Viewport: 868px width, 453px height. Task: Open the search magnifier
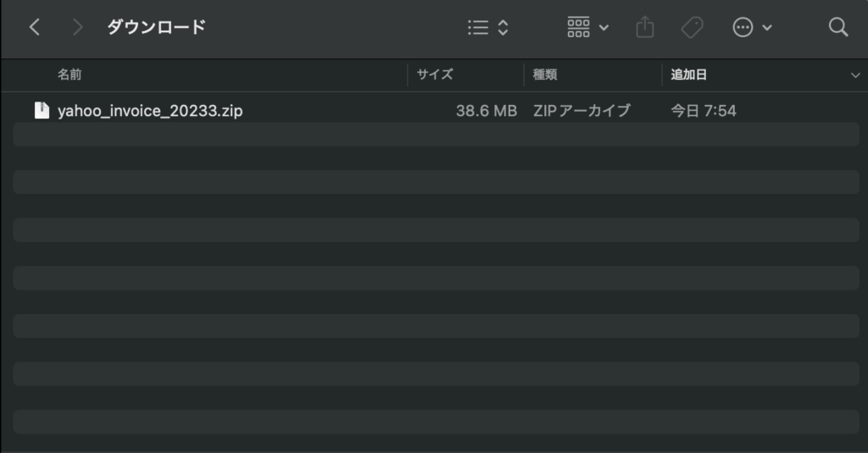(838, 28)
